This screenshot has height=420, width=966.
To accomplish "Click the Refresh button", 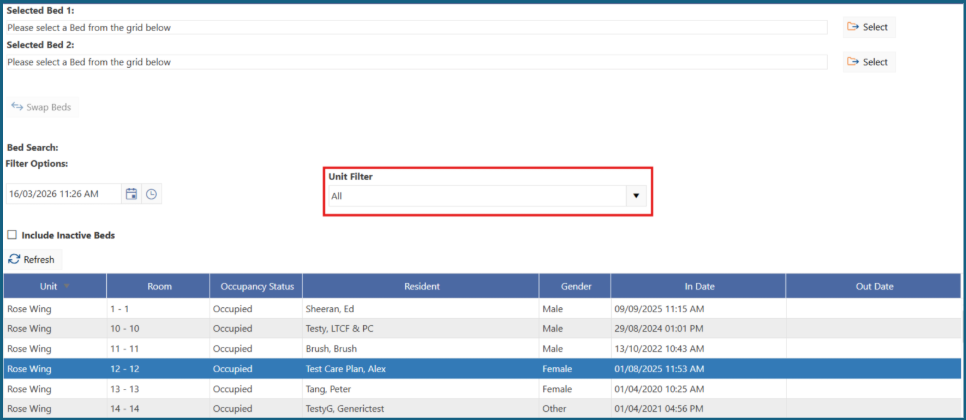I will 32,259.
